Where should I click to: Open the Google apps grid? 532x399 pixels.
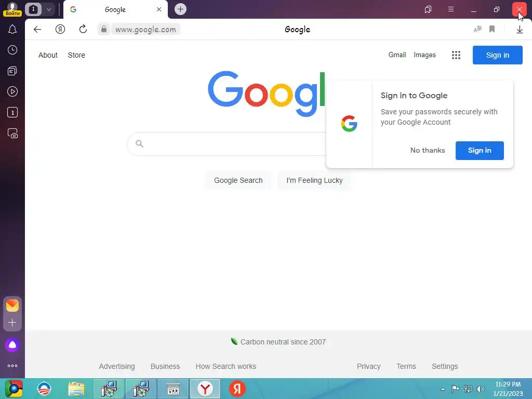point(456,55)
